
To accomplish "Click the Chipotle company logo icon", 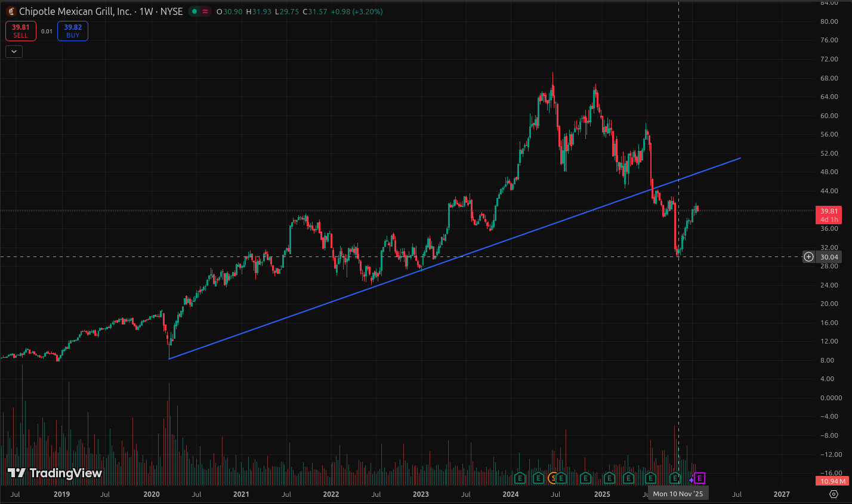I will [x=11, y=11].
